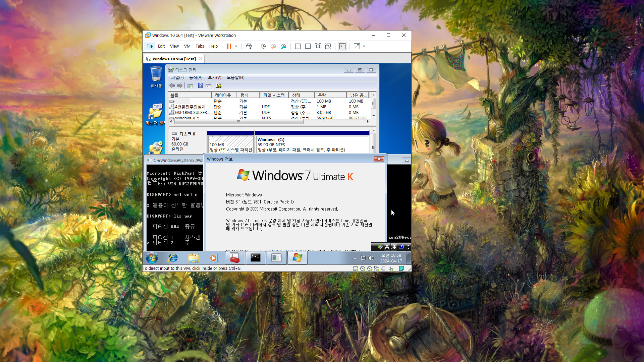
Task: Open VMware View menu
Action: click(174, 46)
